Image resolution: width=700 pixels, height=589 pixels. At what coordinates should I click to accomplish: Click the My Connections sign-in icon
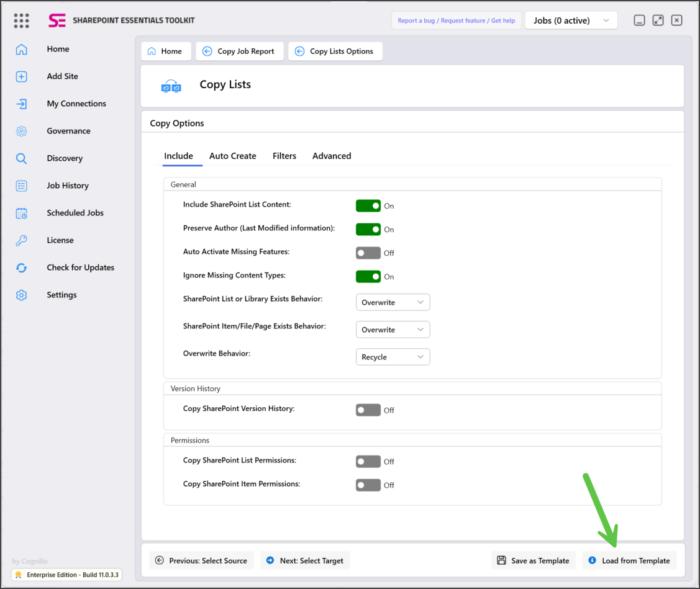(x=21, y=104)
